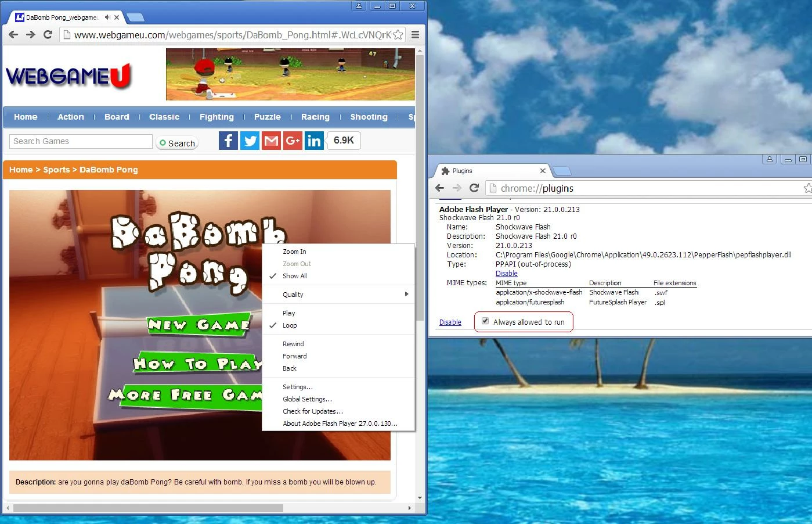Click Sports in the breadcrumb trail
Image resolution: width=812 pixels, height=524 pixels.
pyautogui.click(x=56, y=170)
